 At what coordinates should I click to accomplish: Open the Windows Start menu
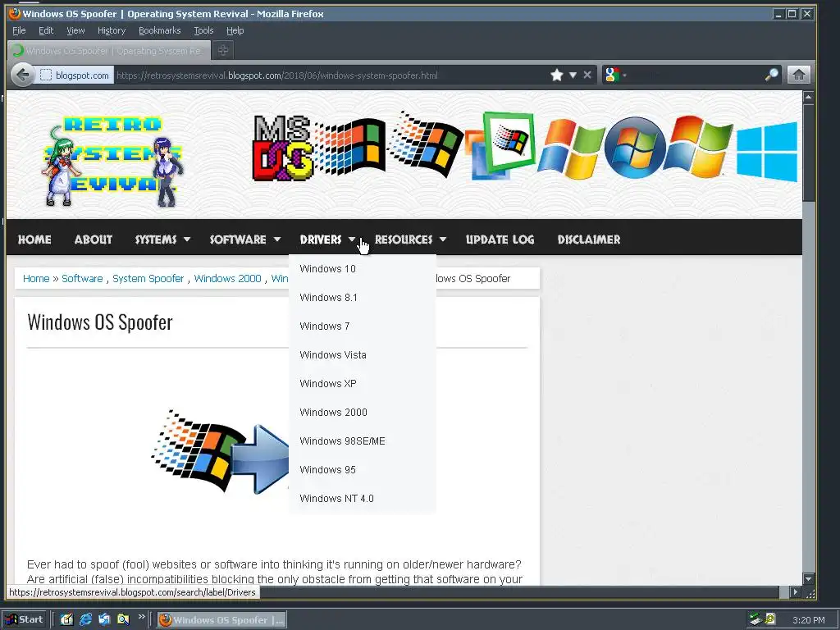pos(25,620)
